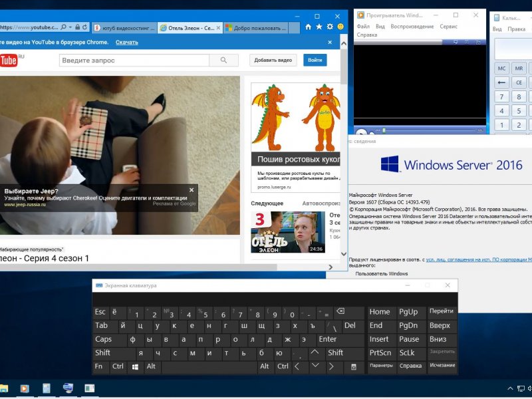This screenshot has width=532, height=399.
Task: Open the favorites star in Internet Explorer
Action: point(319,27)
